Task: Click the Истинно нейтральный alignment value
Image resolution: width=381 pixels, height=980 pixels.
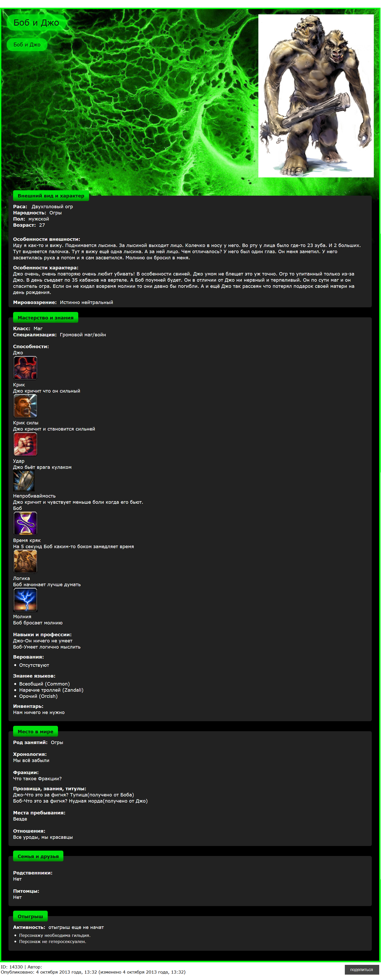Action: click(86, 302)
